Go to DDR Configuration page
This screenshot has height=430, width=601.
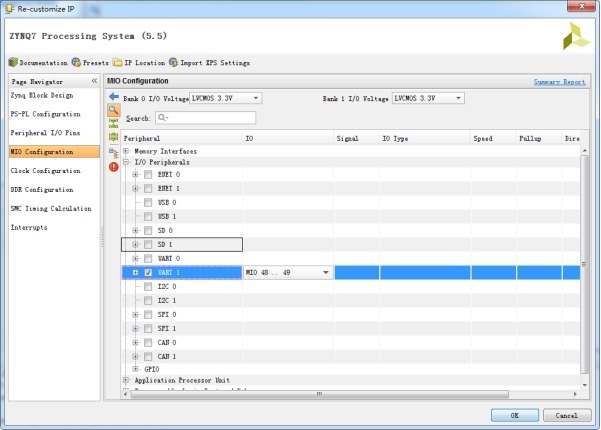pyautogui.click(x=41, y=190)
